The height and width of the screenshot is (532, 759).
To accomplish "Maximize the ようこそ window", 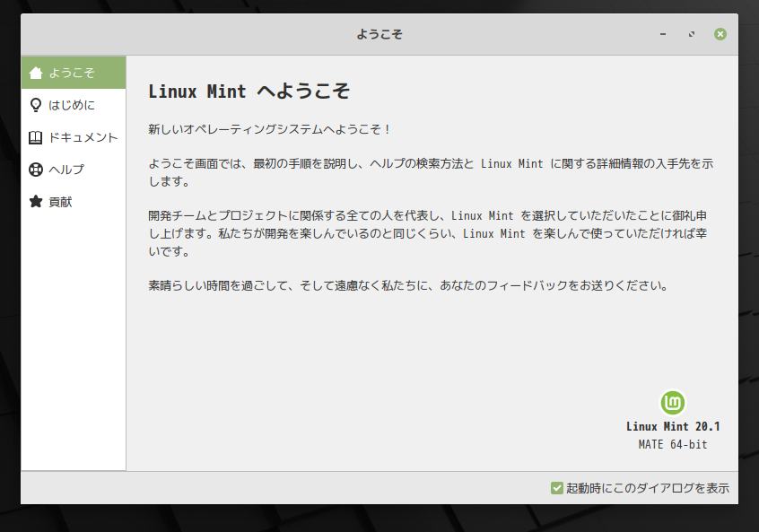I will [x=692, y=34].
